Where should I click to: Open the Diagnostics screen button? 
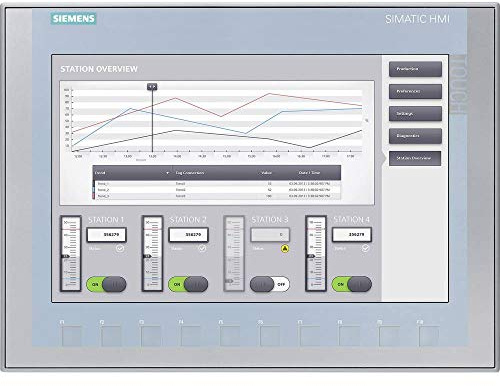pos(415,136)
